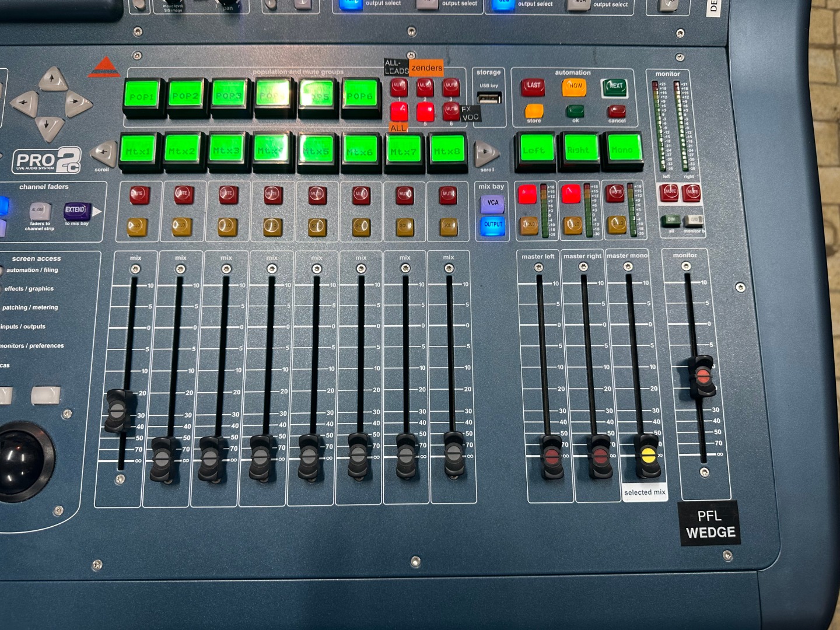Switch mix bay to OUTPUT
This screenshot has width=840, height=630.
[x=492, y=225]
